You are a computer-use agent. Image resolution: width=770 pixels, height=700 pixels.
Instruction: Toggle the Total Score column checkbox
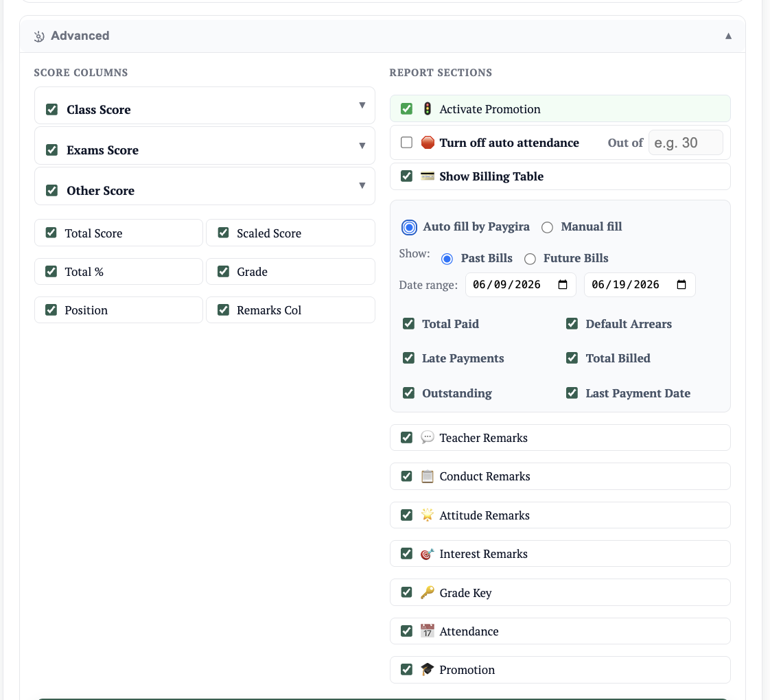51,233
